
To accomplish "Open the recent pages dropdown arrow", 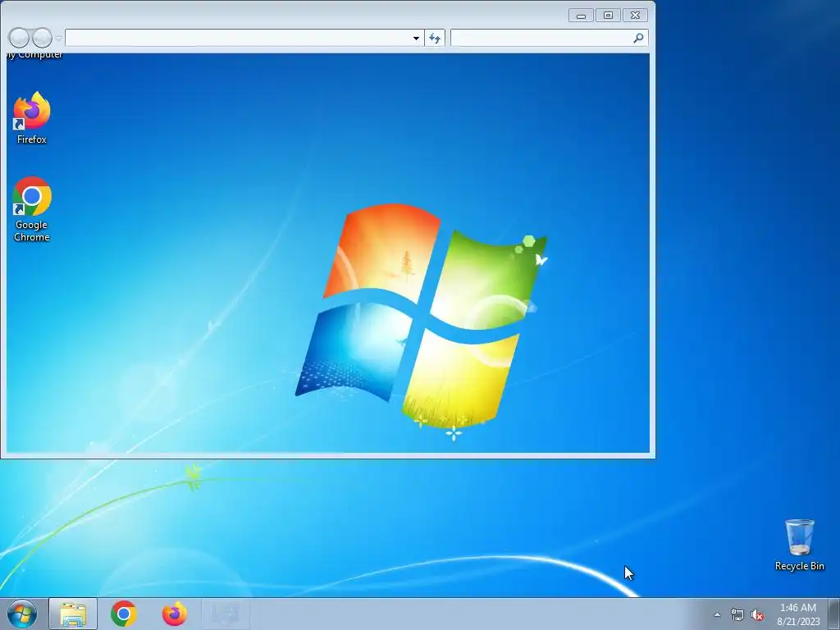I will 58,38.
